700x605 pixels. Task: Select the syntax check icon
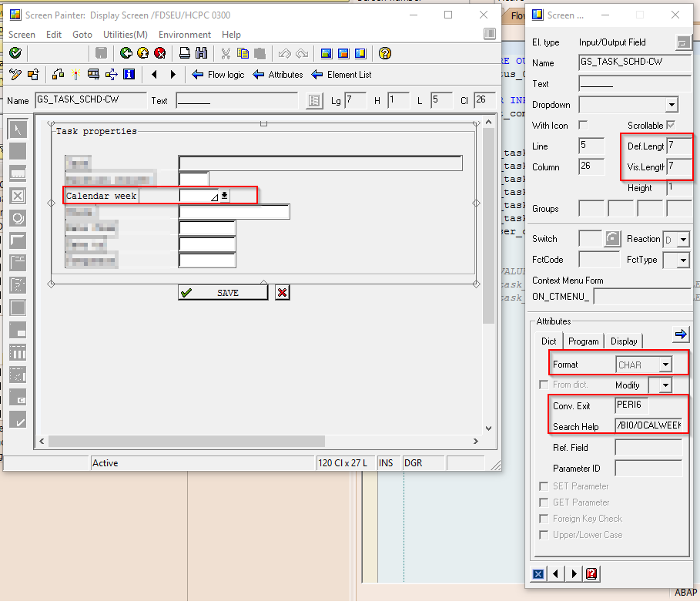tap(14, 53)
